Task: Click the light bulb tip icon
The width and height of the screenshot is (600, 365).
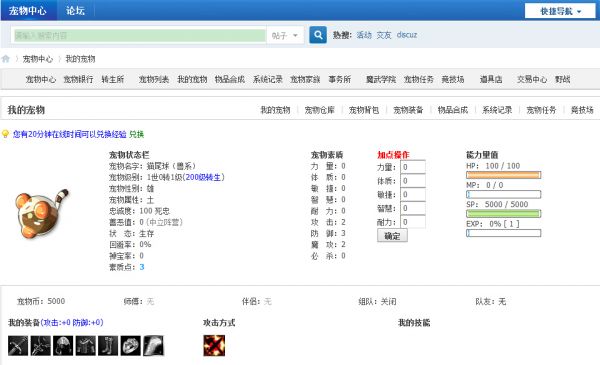Action: pos(5,134)
